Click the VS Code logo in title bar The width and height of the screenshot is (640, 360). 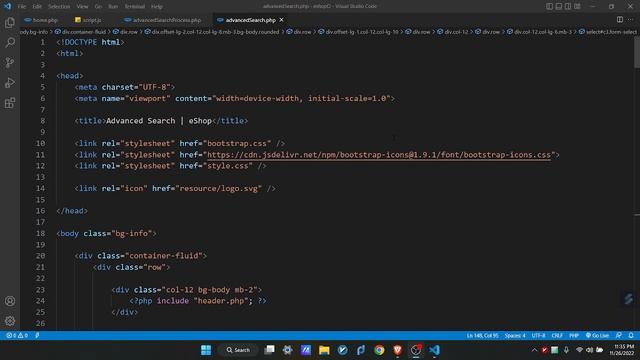[x=7, y=6]
